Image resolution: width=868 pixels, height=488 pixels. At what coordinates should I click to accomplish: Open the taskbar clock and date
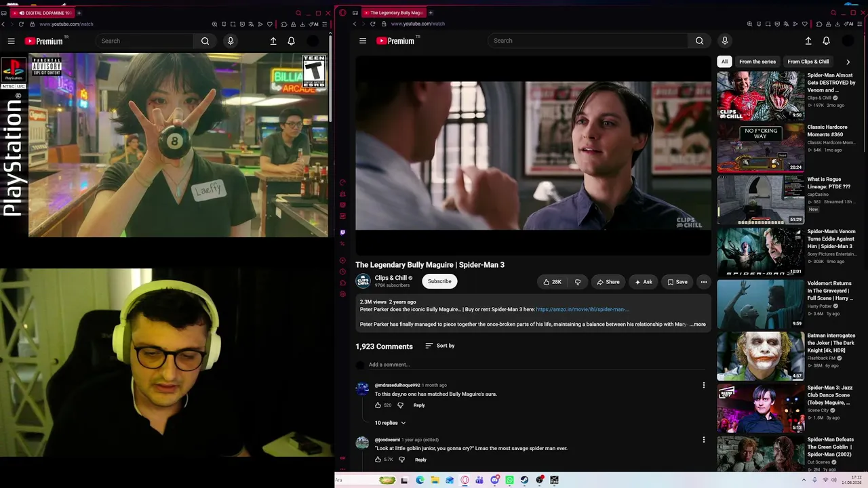pyautogui.click(x=851, y=480)
